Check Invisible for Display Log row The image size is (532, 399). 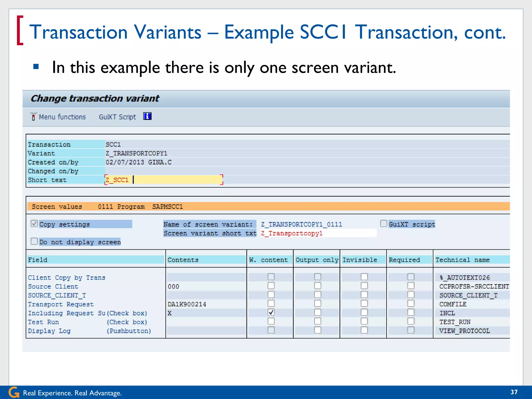click(364, 330)
